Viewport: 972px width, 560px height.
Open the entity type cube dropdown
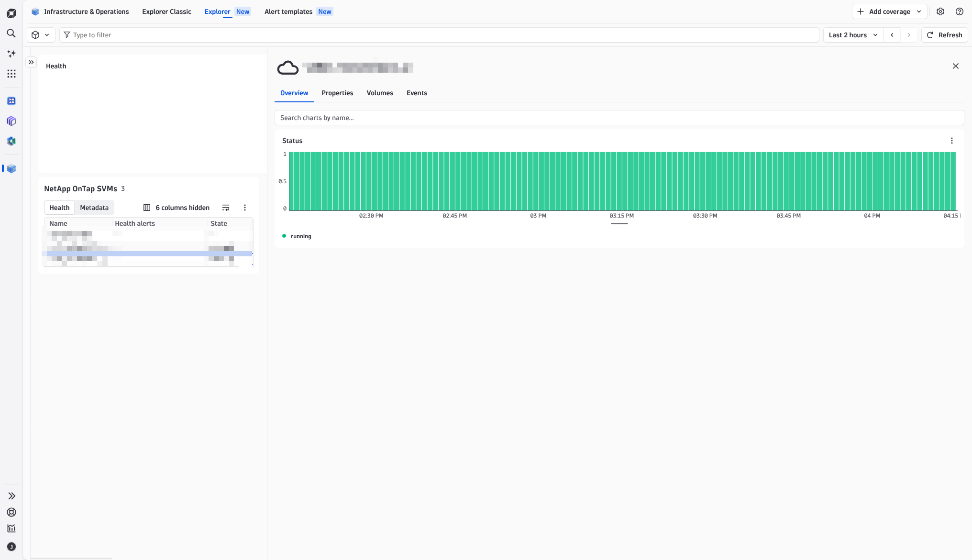tap(41, 35)
